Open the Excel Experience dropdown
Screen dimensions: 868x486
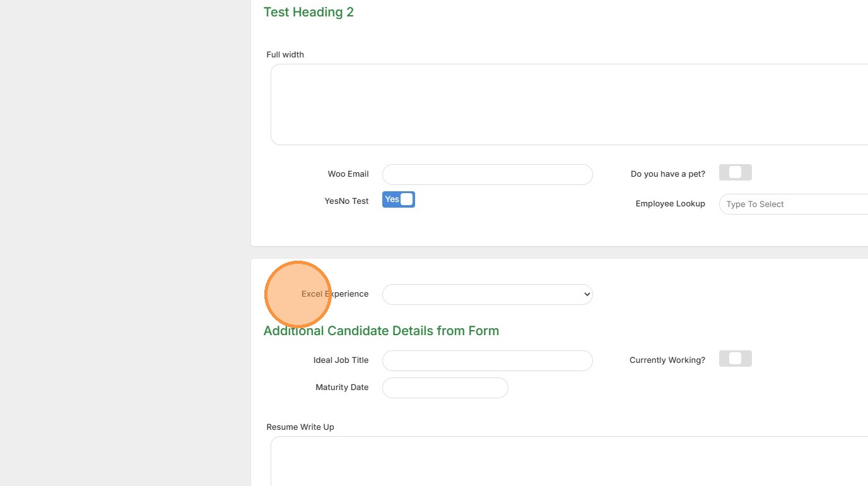pyautogui.click(x=487, y=294)
